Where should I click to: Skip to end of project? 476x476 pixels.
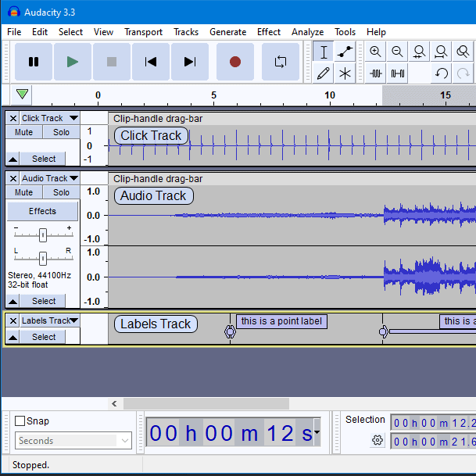(190, 62)
